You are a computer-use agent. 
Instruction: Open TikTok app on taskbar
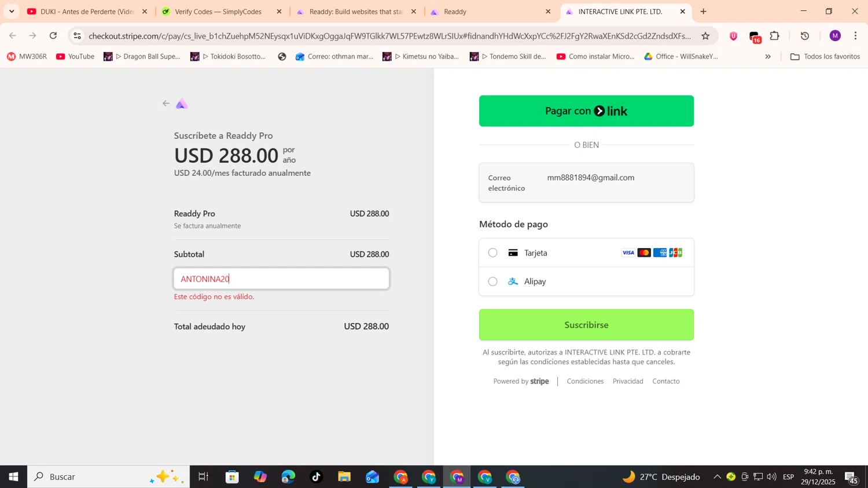[316, 477]
